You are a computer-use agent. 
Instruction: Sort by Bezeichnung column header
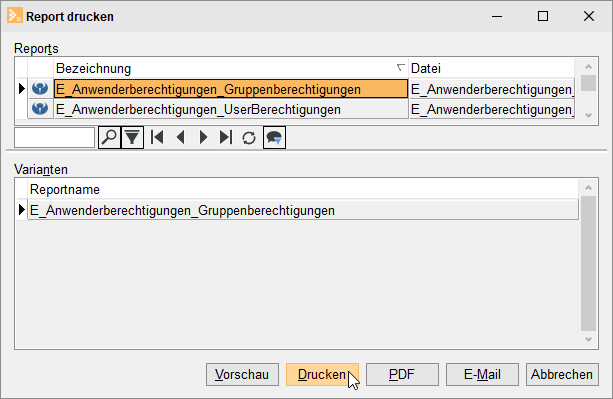click(x=231, y=68)
